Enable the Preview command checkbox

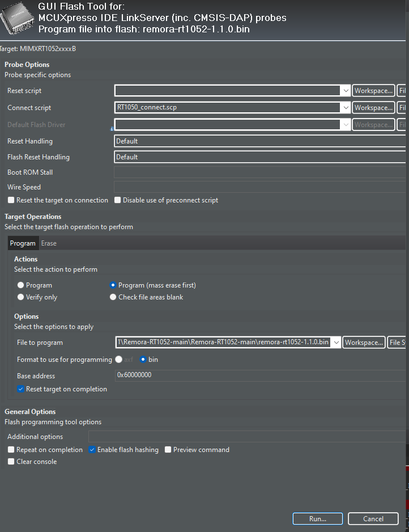pos(168,450)
